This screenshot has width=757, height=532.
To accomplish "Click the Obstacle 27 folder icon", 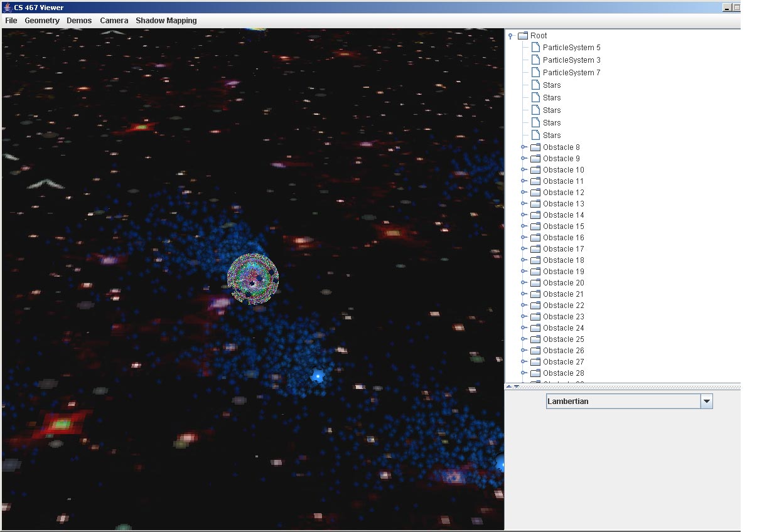I will pos(535,362).
